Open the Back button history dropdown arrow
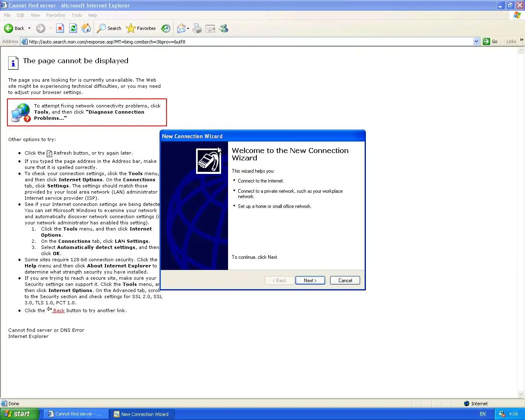The width and height of the screenshot is (525, 420). (29, 28)
